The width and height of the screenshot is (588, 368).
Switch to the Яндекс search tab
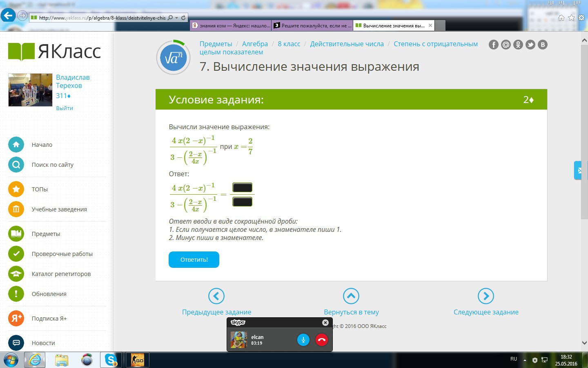pyautogui.click(x=231, y=25)
